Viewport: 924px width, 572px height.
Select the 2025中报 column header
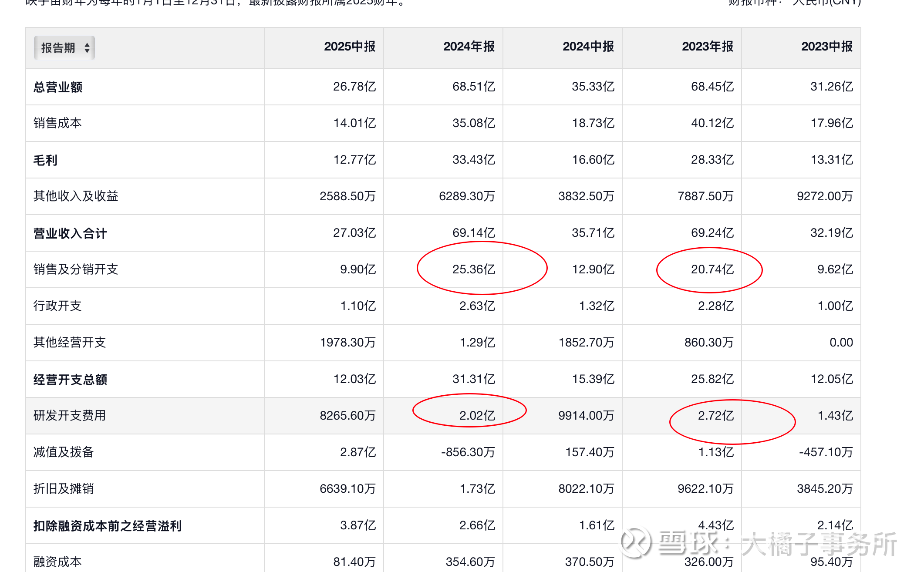(x=349, y=47)
